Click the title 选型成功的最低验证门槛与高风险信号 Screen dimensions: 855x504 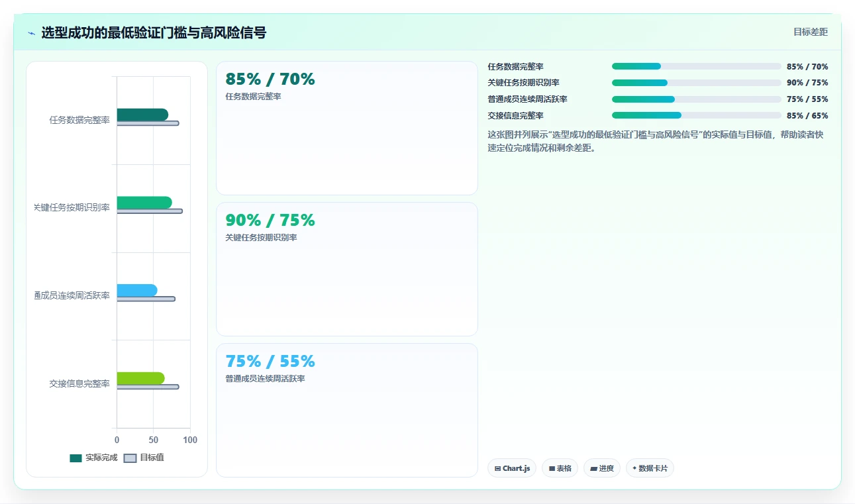154,32
